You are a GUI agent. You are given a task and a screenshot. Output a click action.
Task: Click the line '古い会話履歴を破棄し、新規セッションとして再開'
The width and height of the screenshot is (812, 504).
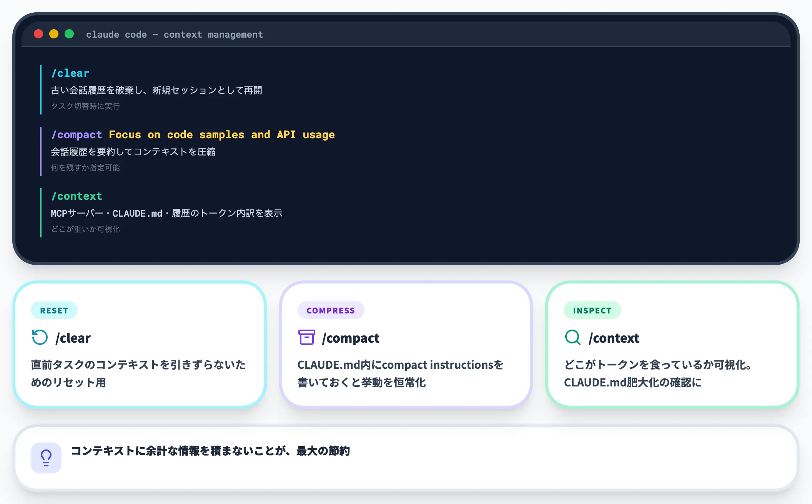click(x=156, y=90)
